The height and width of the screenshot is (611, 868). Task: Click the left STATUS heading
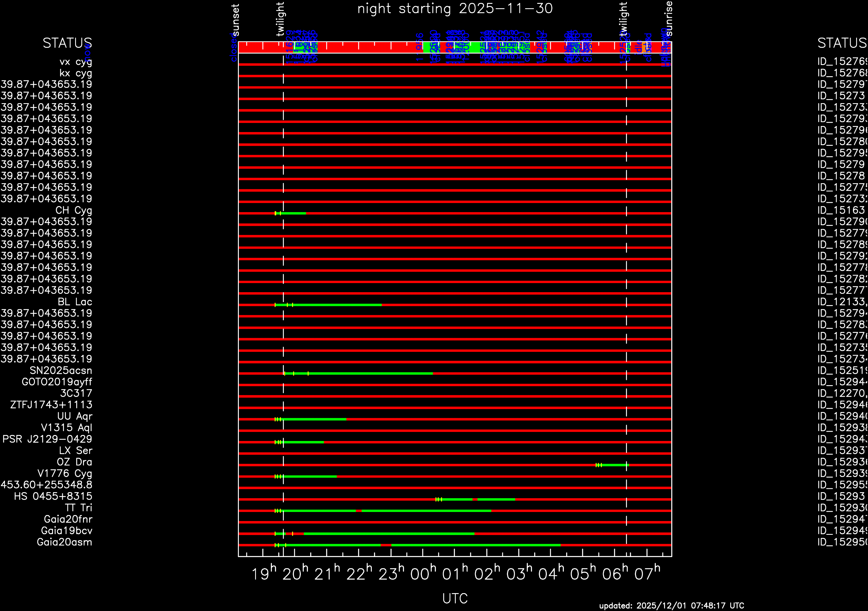pos(67,43)
